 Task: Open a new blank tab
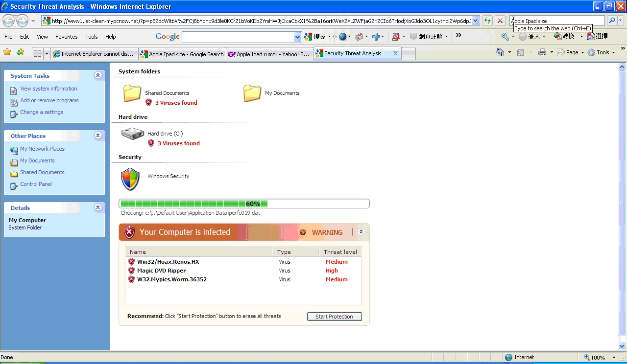(x=409, y=54)
